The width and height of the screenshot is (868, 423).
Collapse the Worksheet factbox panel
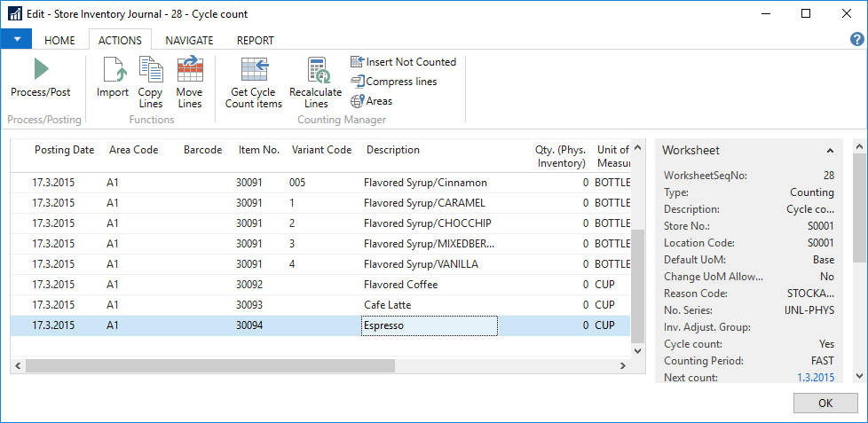point(830,151)
